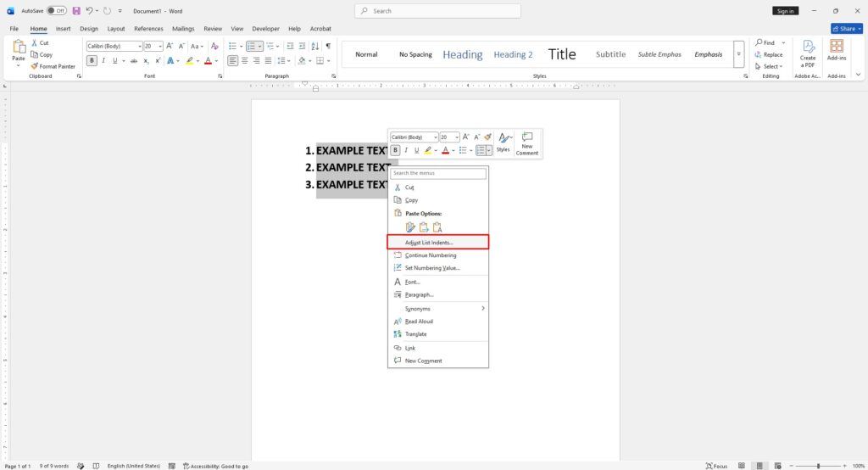Image resolution: width=868 pixels, height=470 pixels.
Task: Open the ribbon font size dropdown
Action: click(160, 46)
